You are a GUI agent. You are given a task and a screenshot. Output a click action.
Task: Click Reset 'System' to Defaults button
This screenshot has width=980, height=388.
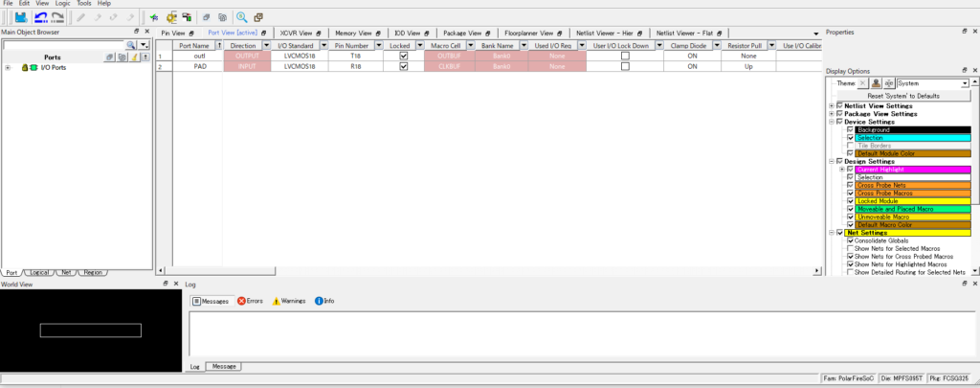tap(902, 96)
